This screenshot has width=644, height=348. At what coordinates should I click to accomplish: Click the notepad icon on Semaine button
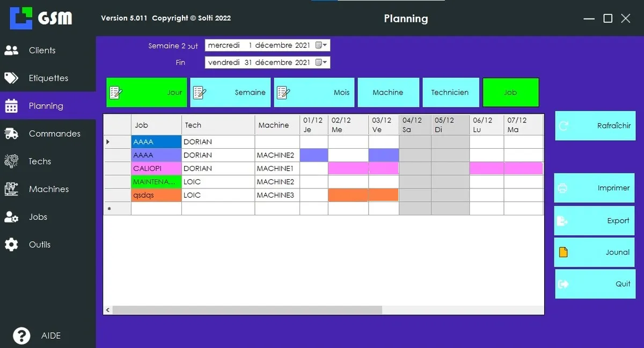200,92
